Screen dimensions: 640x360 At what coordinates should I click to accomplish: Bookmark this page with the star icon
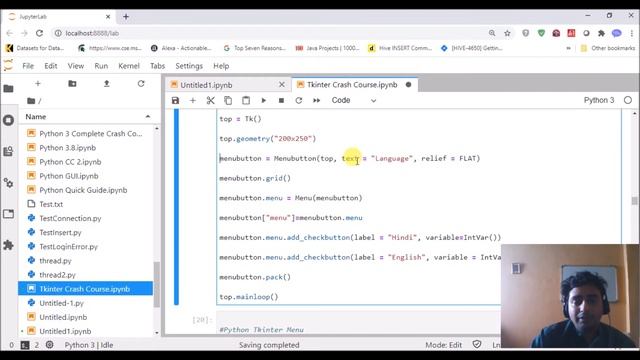point(507,33)
